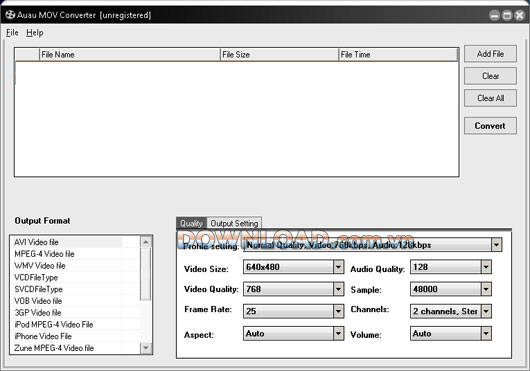The width and height of the screenshot is (530, 371).
Task: Click the format list scrollbar thumb
Action: (x=146, y=274)
